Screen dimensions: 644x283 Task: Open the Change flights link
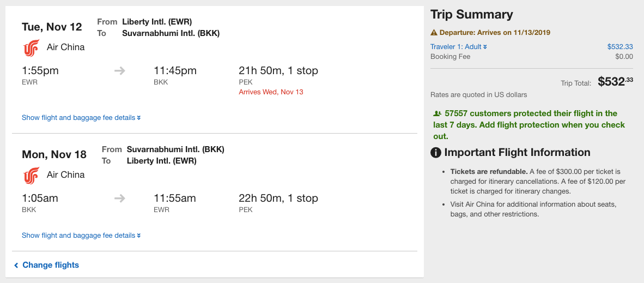tap(51, 266)
